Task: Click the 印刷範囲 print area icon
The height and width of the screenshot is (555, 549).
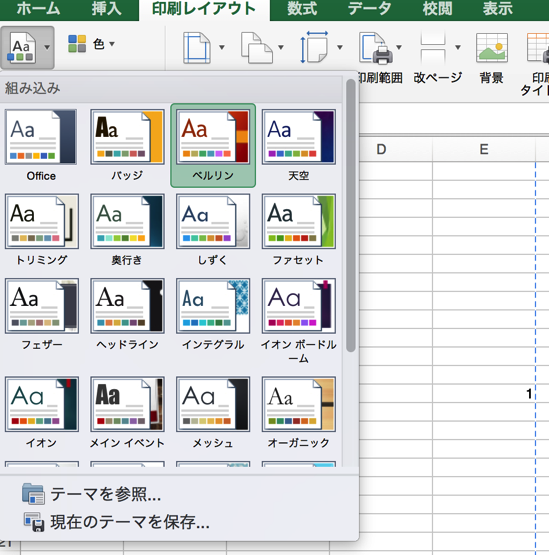Action: [376, 48]
